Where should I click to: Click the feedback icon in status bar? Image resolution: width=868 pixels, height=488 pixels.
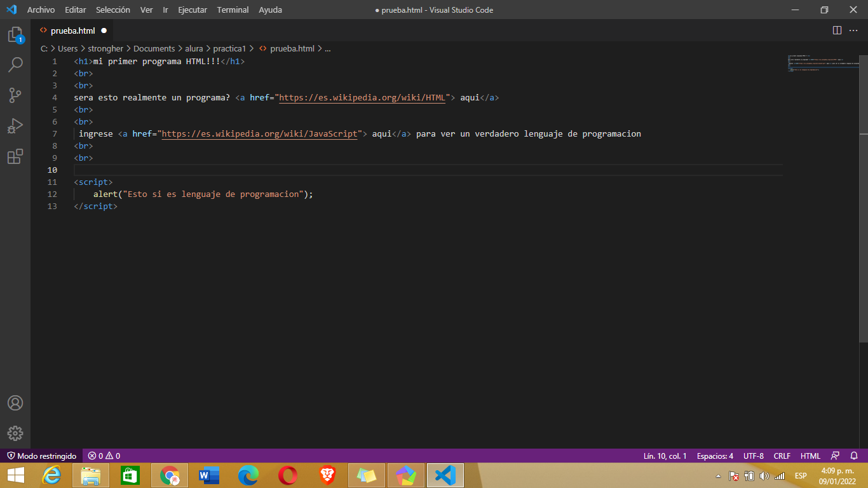tap(835, 456)
